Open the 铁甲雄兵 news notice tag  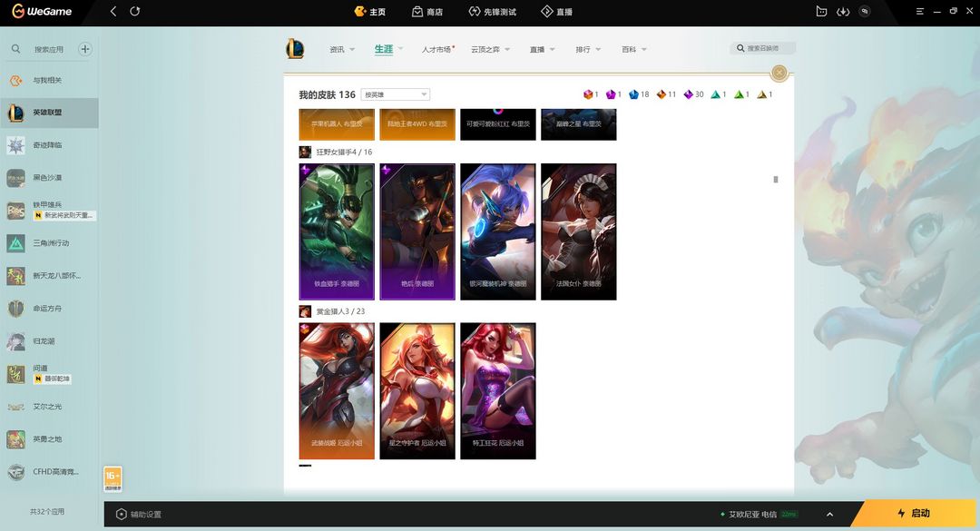coord(64,215)
